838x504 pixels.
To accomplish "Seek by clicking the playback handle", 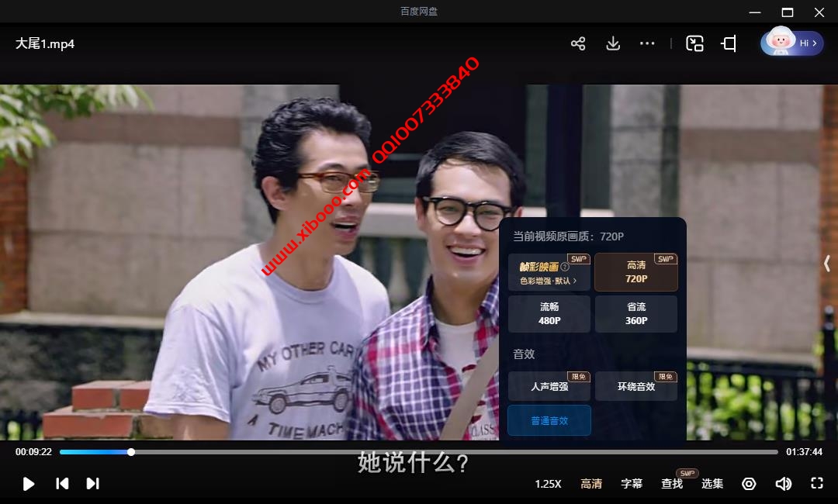I will [x=131, y=452].
